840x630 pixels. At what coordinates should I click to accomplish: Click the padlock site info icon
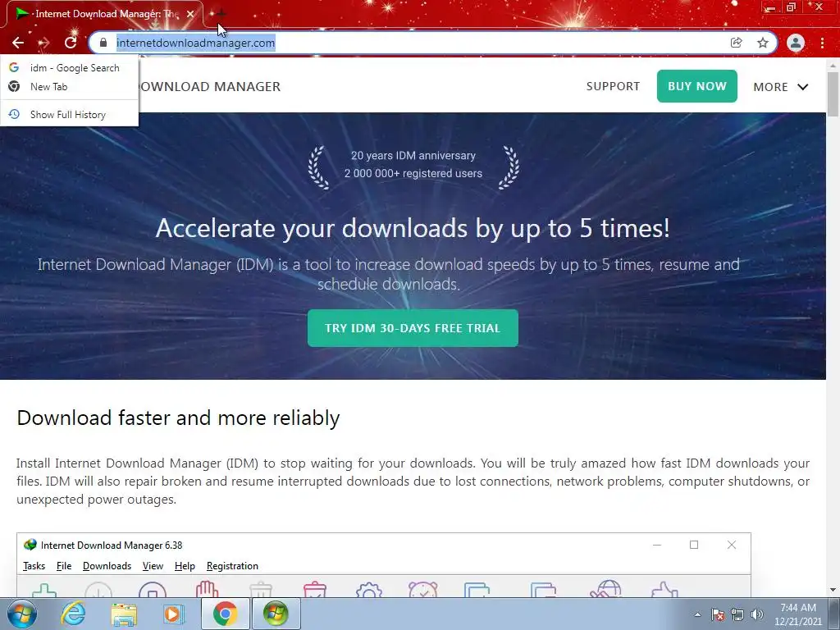point(103,43)
